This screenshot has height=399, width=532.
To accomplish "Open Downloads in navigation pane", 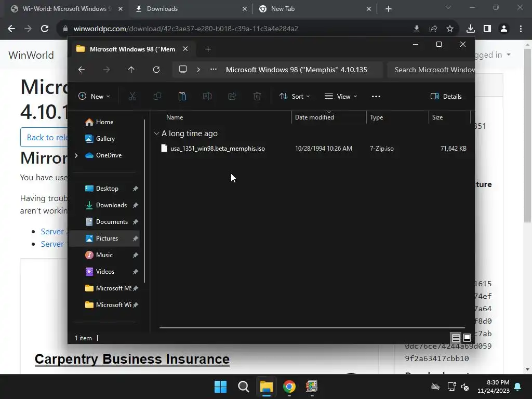I will tap(111, 205).
